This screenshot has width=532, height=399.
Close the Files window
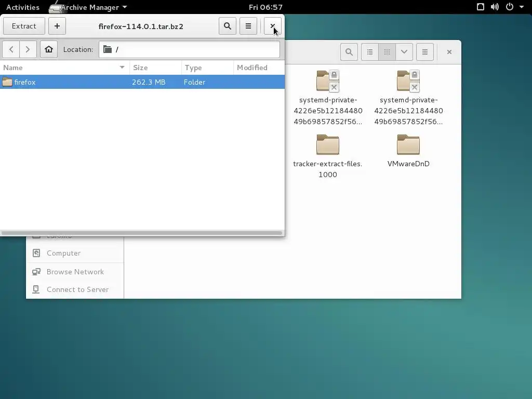[449, 52]
